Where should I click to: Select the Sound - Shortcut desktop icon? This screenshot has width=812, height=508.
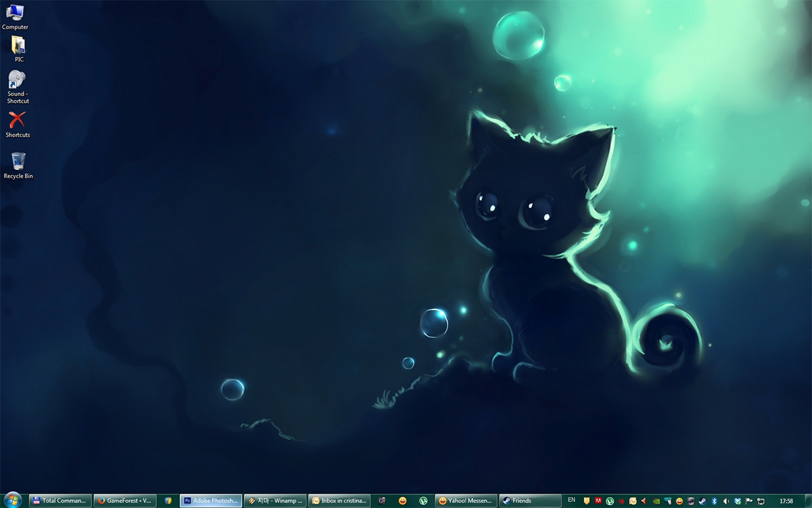18,87
